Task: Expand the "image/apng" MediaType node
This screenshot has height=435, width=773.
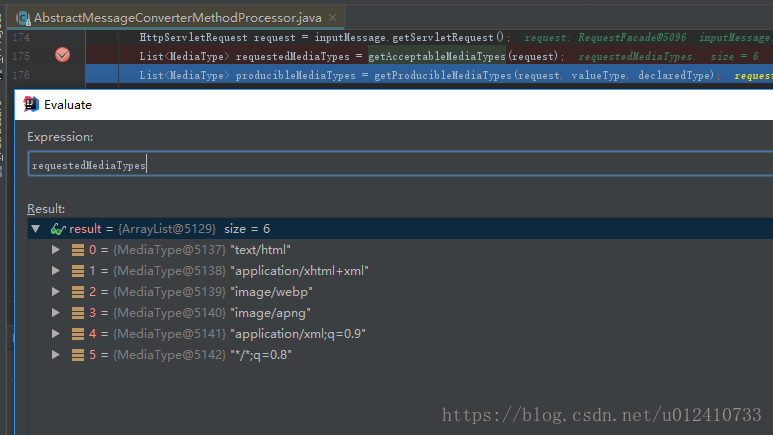Action: click(56, 312)
